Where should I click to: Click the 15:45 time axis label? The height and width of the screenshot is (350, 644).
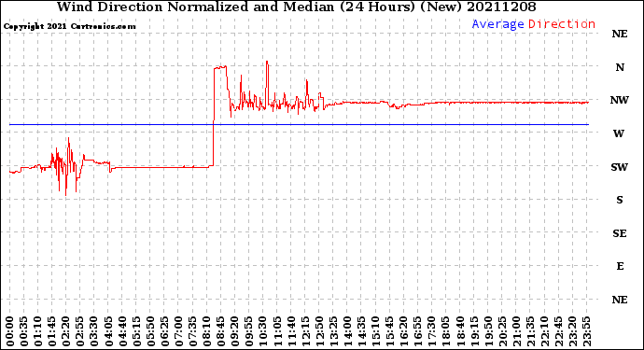pyautogui.click(x=390, y=331)
